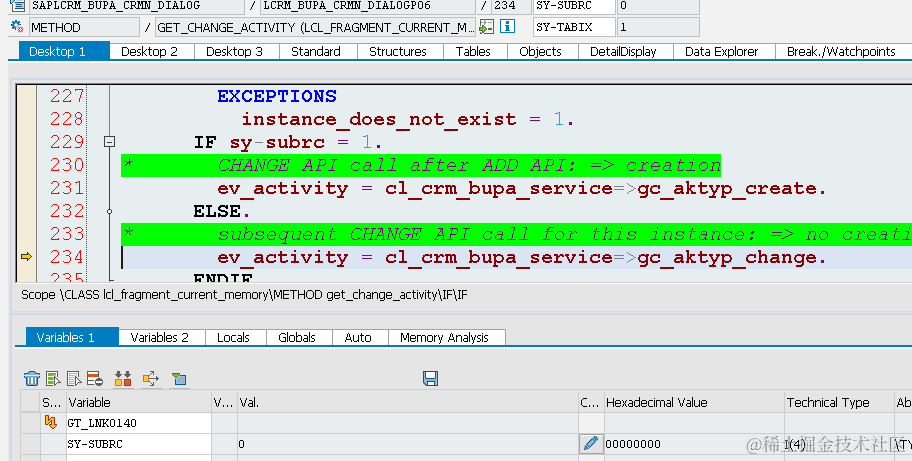Click the ELSE statement on line 232
The height and width of the screenshot is (461, 912).
click(222, 211)
